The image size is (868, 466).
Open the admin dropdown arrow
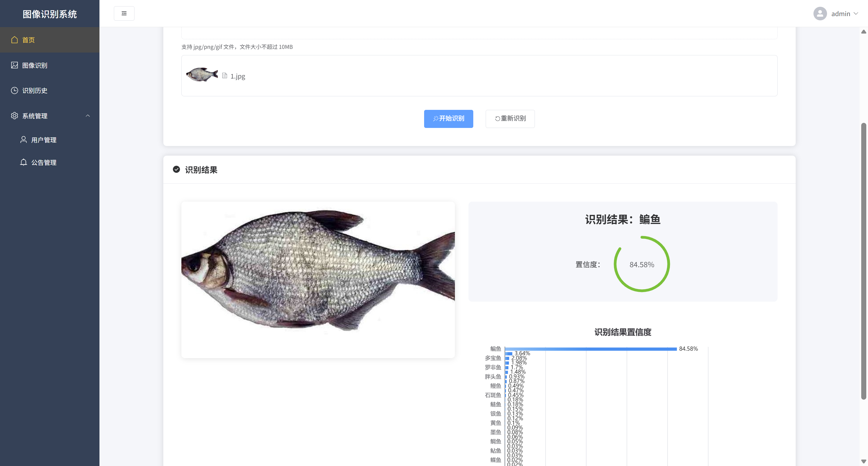point(856,14)
